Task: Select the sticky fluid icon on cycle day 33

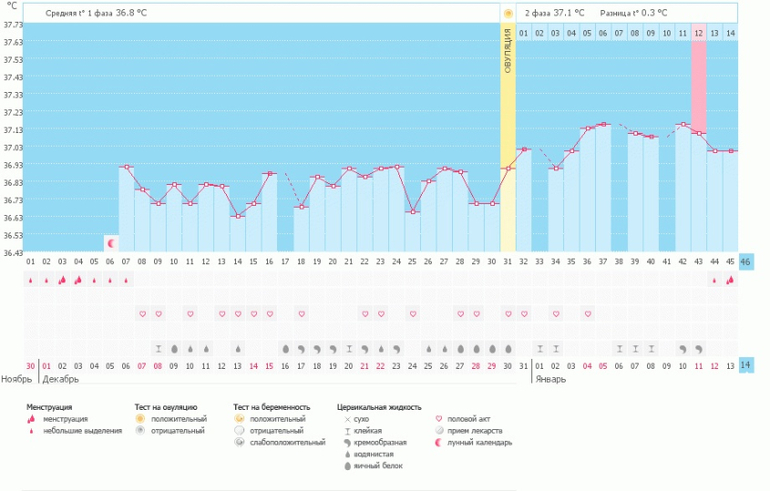Action: [540, 349]
